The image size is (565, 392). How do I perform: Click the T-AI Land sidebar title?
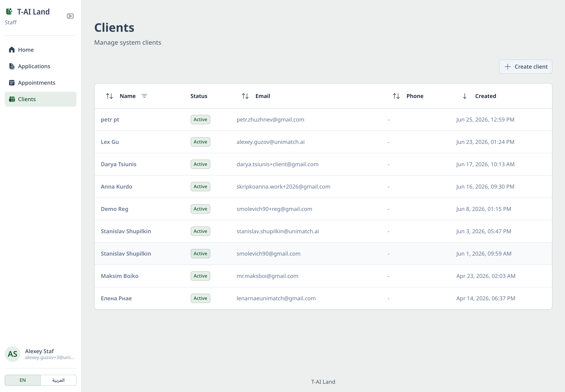[33, 12]
